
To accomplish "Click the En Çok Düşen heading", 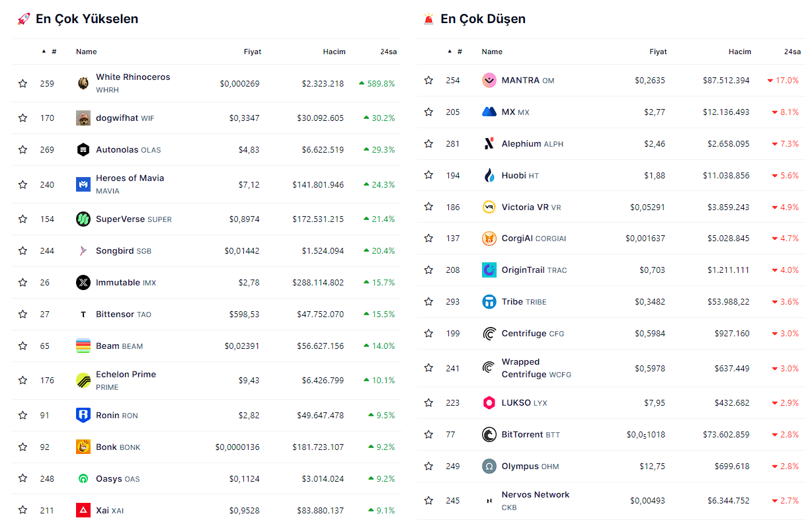I will tap(483, 19).
